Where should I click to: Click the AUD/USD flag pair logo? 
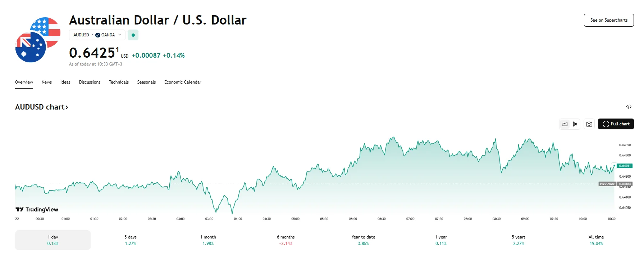(x=37, y=40)
